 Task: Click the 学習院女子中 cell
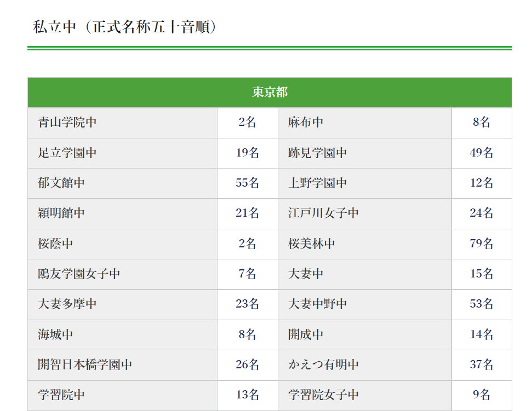tap(365, 396)
